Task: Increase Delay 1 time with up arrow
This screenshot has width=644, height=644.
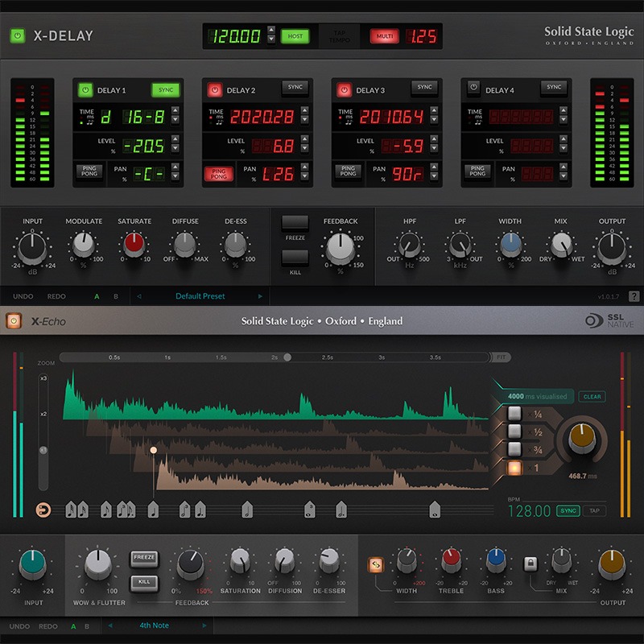Action: 175,110
